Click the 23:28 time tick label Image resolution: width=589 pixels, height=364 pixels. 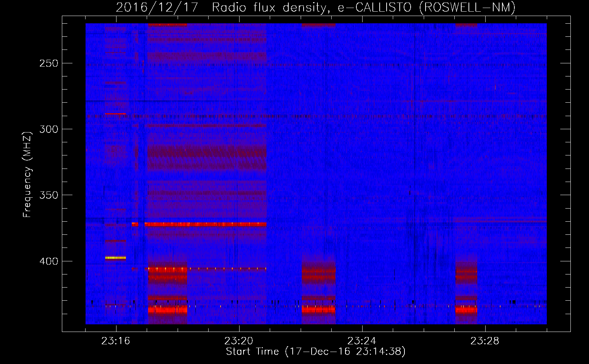pos(485,341)
